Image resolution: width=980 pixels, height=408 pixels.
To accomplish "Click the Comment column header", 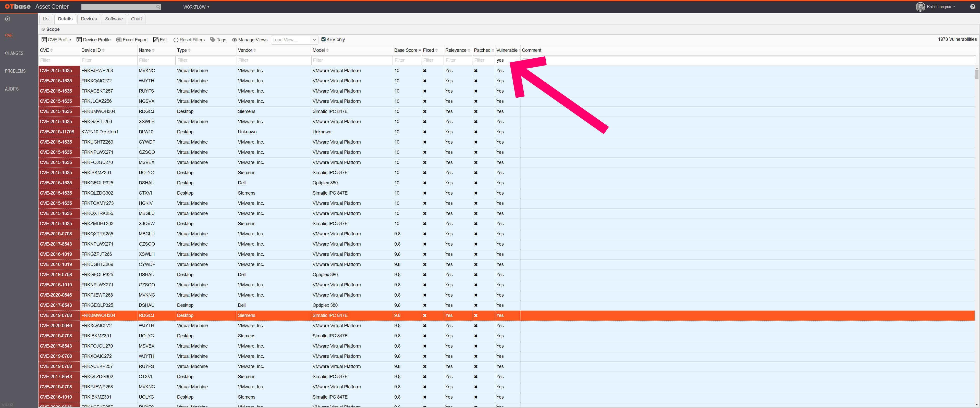I will tap(531, 50).
